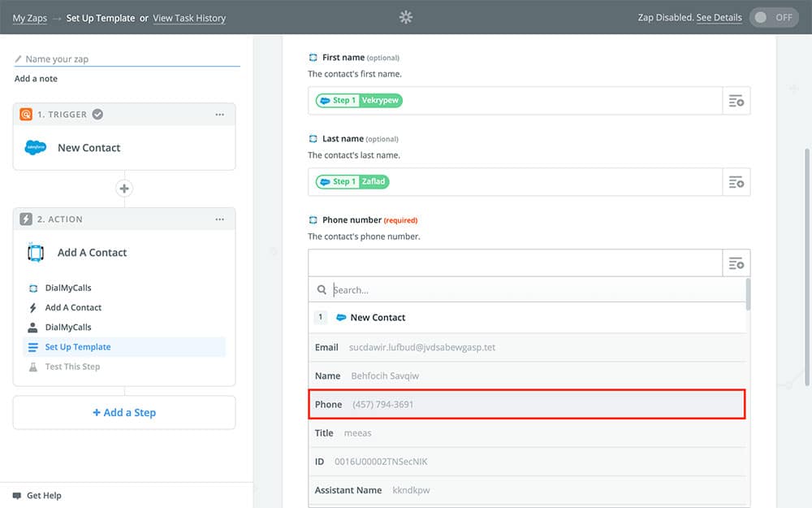This screenshot has height=508, width=812.
Task: Click the Get Help chat icon
Action: [x=17, y=495]
